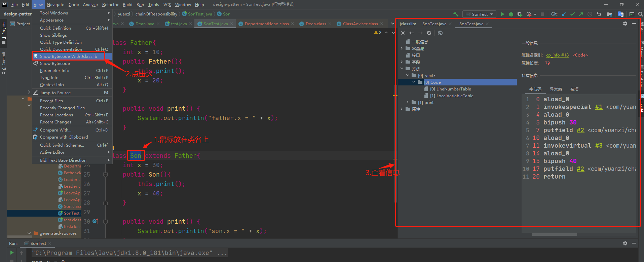644x262 pixels.
Task: Click the Git rollback icon
Action: [599, 14]
